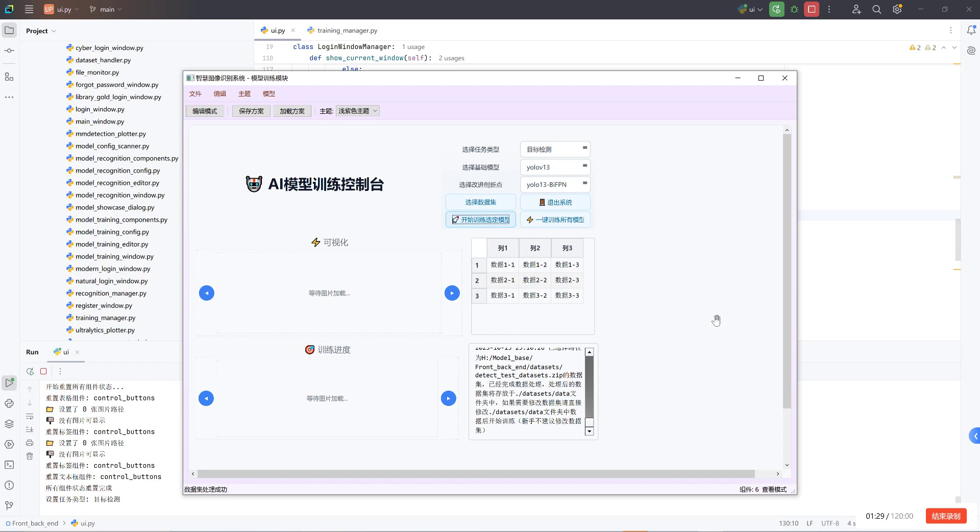Open the 目标检测 task type dropdown
This screenshot has width=980, height=532.
pyautogui.click(x=555, y=149)
